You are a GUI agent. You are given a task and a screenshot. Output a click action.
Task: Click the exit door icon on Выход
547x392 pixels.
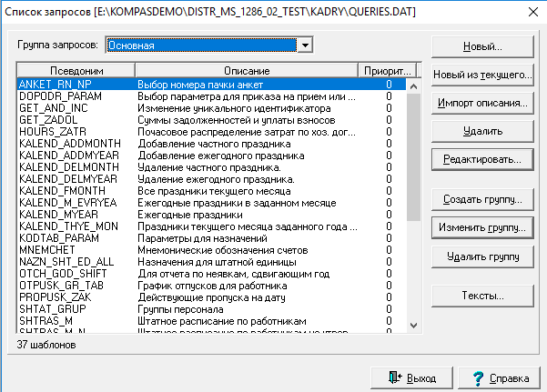pos(395,377)
